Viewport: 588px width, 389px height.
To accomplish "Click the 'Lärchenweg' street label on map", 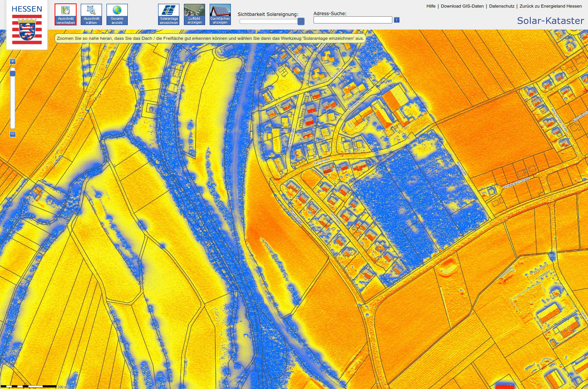I will [322, 161].
